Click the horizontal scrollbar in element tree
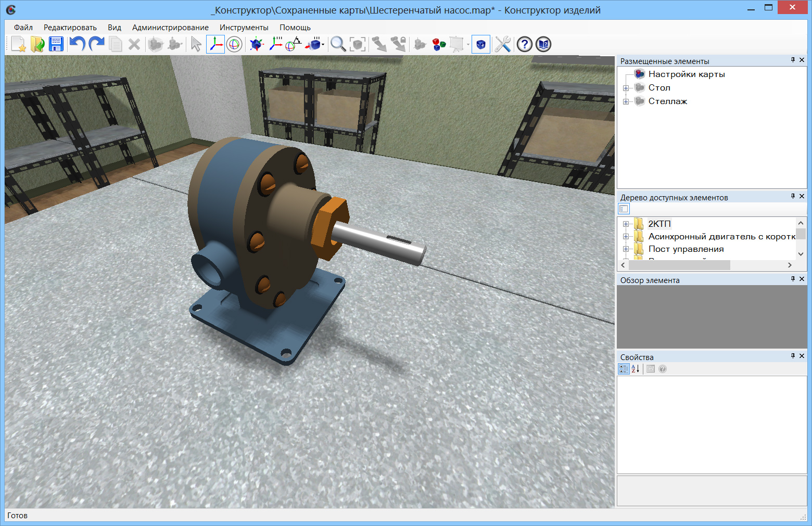 (679, 265)
